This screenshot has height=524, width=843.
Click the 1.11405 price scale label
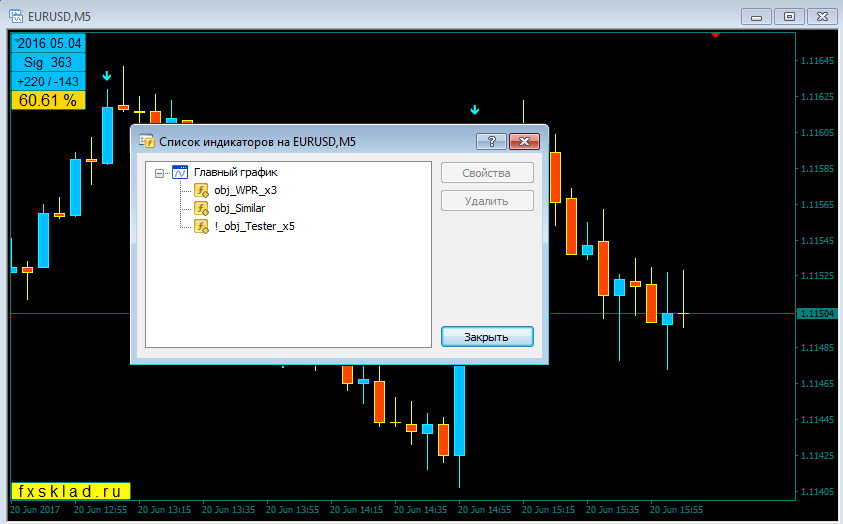[817, 492]
